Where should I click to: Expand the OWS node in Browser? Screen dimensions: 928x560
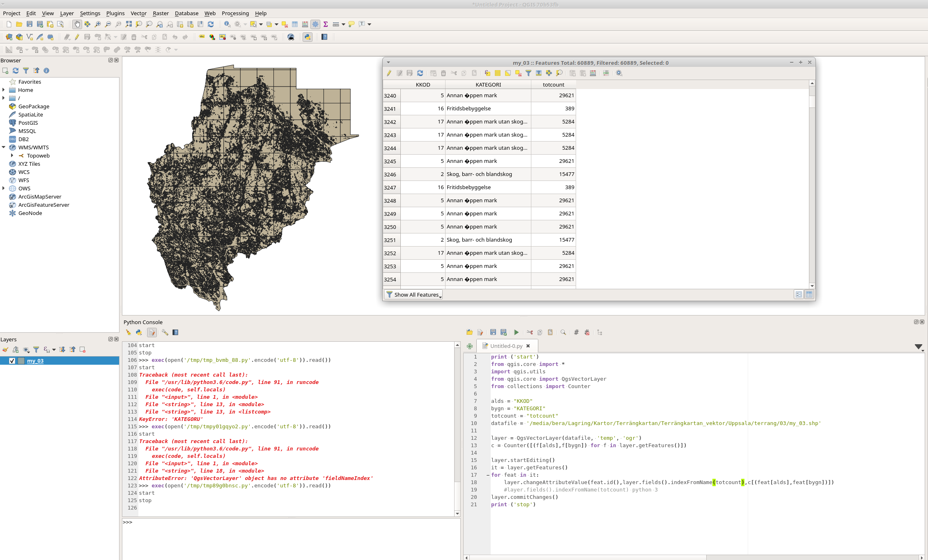coord(4,188)
